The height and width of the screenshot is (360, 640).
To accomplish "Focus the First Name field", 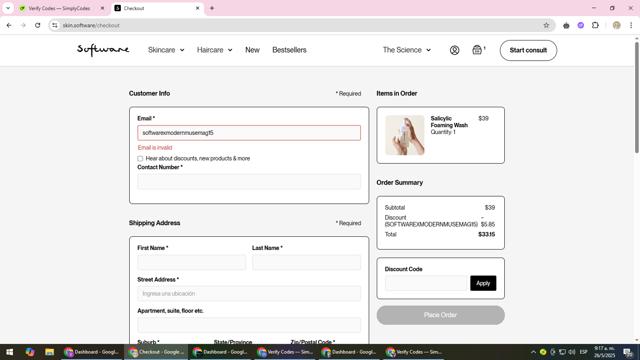I will 192,262.
